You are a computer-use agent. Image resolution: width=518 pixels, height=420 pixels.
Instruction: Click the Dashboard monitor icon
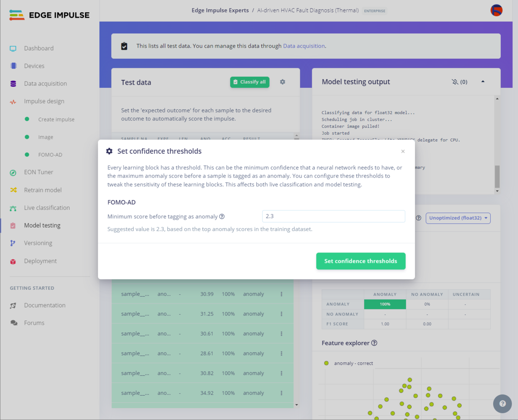(x=13, y=48)
